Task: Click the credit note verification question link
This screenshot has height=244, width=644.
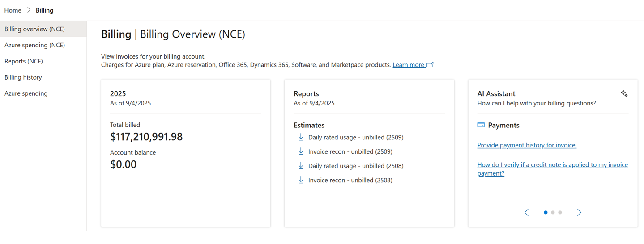Action: pyautogui.click(x=552, y=169)
